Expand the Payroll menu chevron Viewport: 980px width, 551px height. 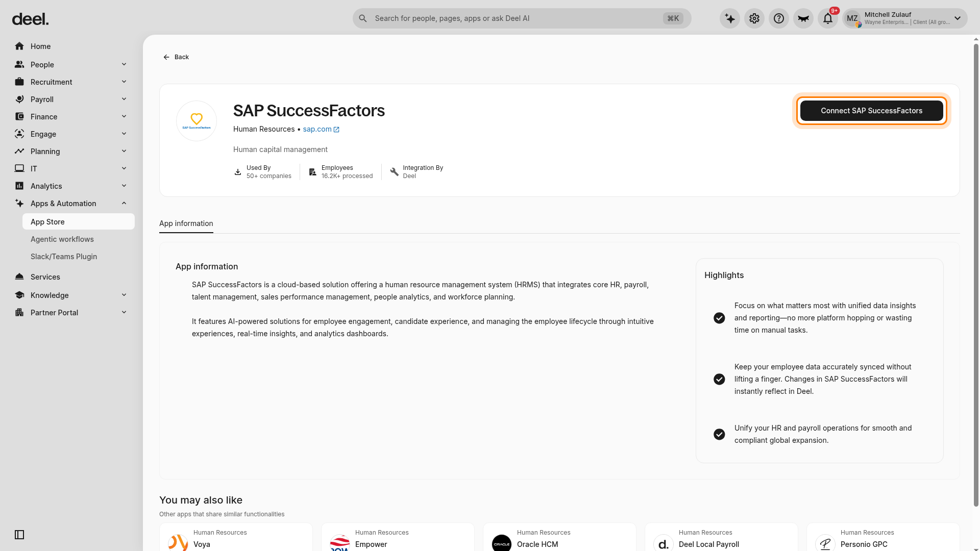pos(124,99)
